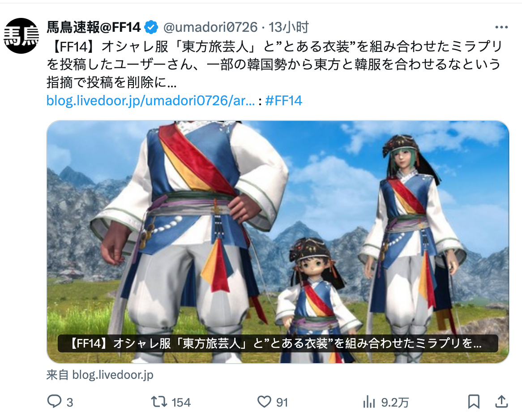Open the #FF14 hashtag

(x=284, y=100)
